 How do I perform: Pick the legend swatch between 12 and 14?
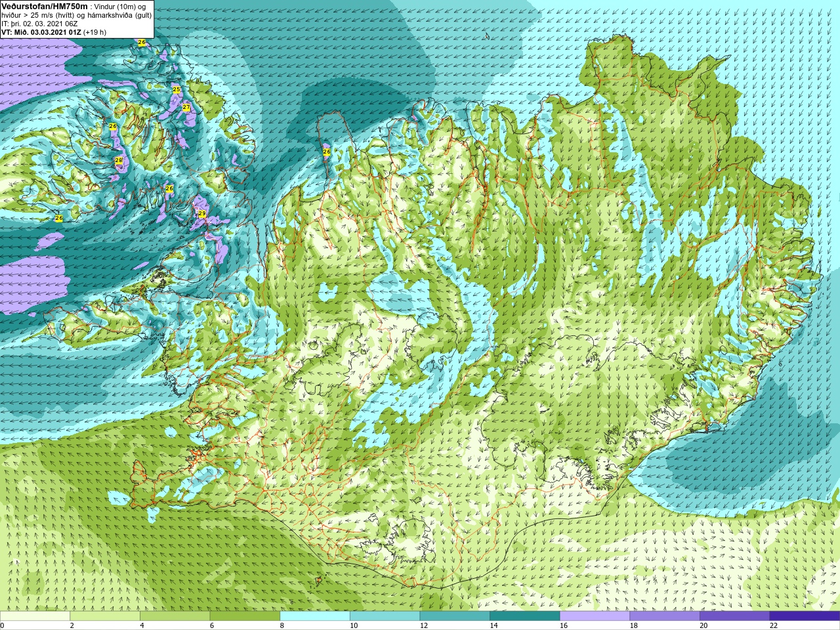pos(455,616)
